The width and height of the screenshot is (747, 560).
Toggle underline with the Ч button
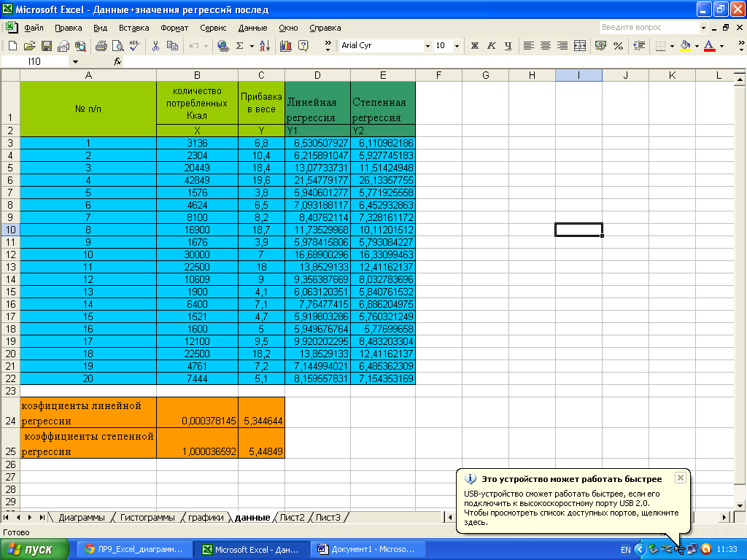tap(508, 46)
